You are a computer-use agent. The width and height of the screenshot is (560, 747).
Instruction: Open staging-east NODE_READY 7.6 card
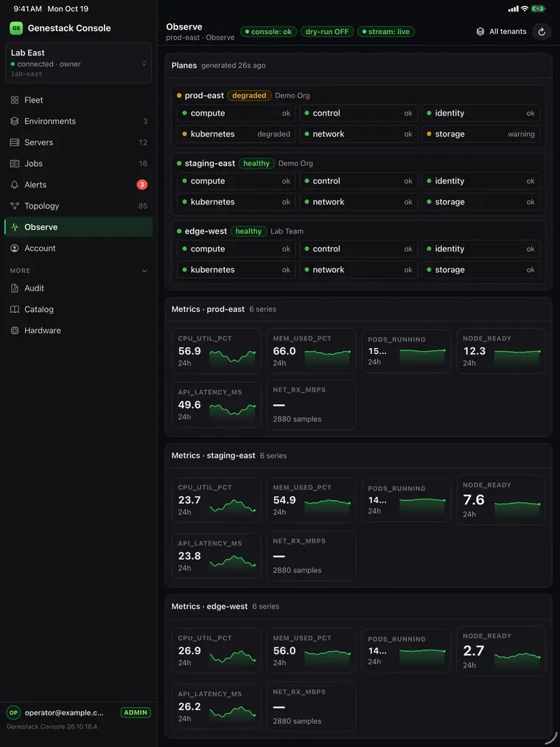pyautogui.click(x=501, y=500)
